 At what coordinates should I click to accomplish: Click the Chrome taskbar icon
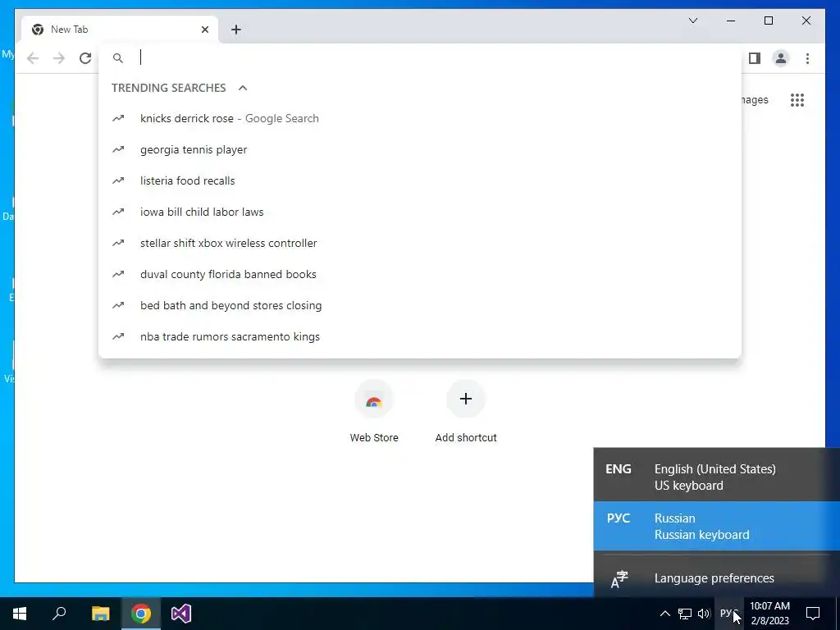coord(141,614)
